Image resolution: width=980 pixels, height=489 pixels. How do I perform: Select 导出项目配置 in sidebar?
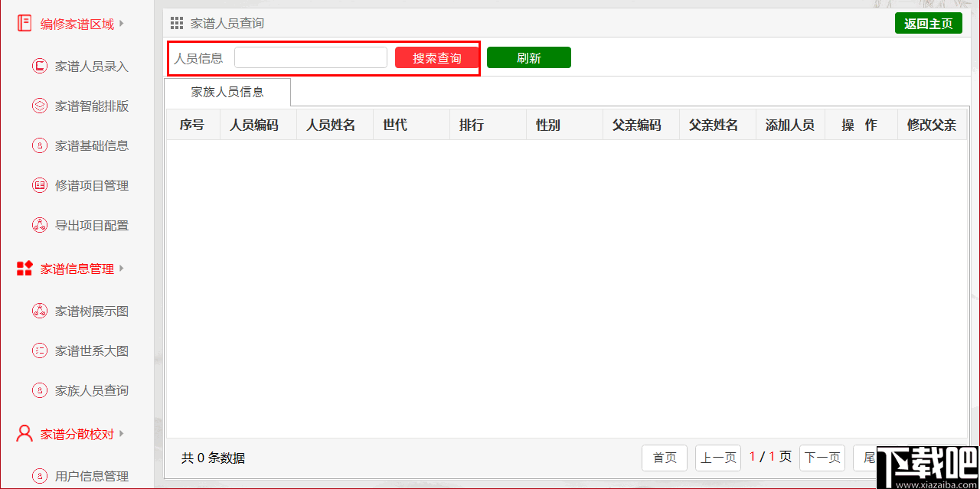coord(92,225)
